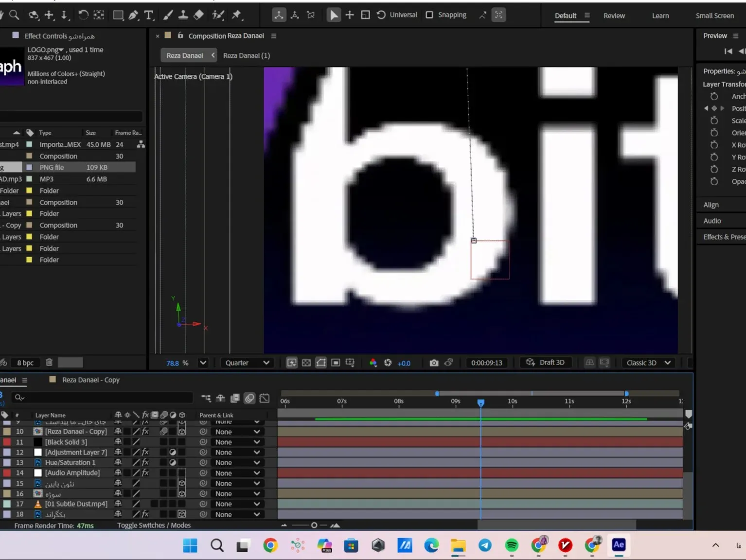This screenshot has width=746, height=560.
Task: Open the Graph Editor icon
Action: pyautogui.click(x=265, y=398)
